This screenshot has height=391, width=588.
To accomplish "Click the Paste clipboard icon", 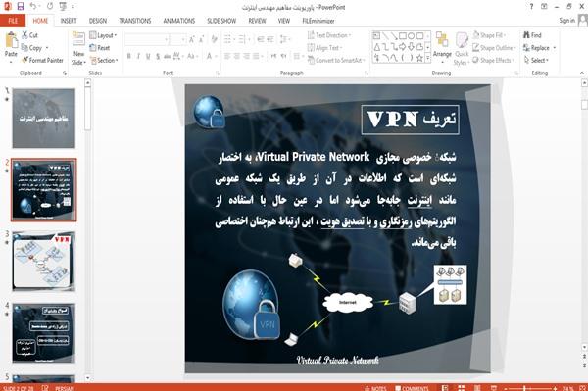I will pyautogui.click(x=11, y=40).
